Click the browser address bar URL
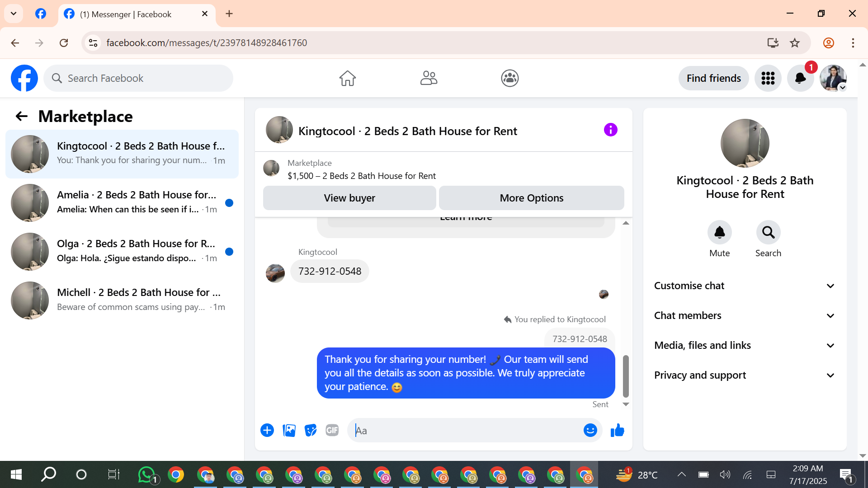Image resolution: width=868 pixels, height=488 pixels. tap(207, 43)
